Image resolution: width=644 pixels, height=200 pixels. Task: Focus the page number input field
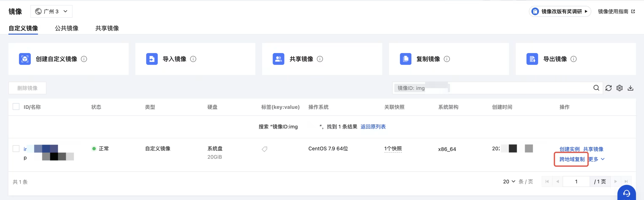(576, 181)
